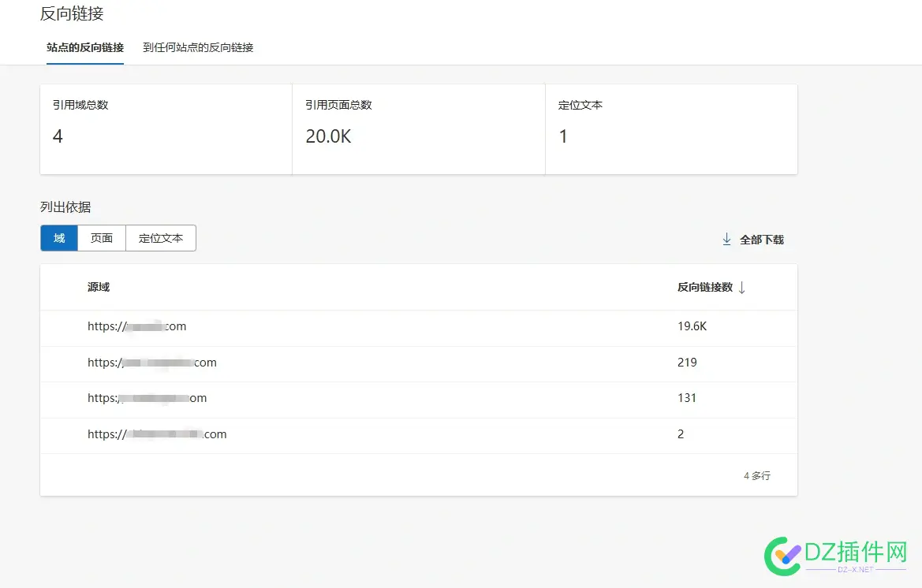Sort by the 反向链接数 column header
The width and height of the screenshot is (922, 588).
pyautogui.click(x=704, y=288)
